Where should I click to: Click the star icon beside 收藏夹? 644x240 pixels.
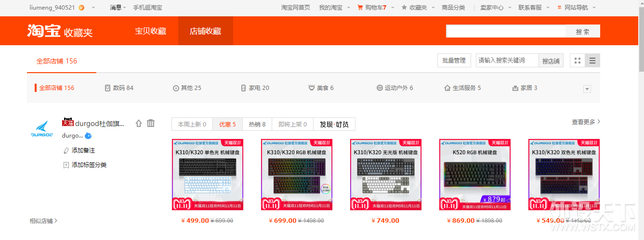coord(404,7)
